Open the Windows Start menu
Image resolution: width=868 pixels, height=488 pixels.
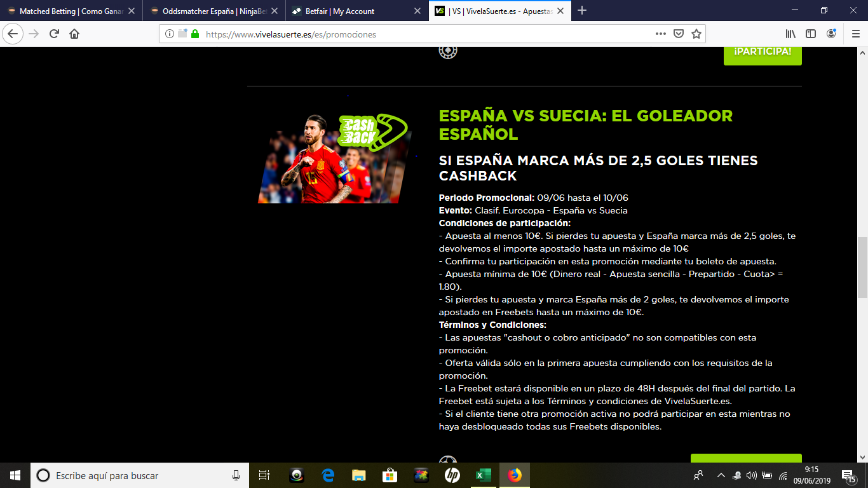tap(15, 475)
